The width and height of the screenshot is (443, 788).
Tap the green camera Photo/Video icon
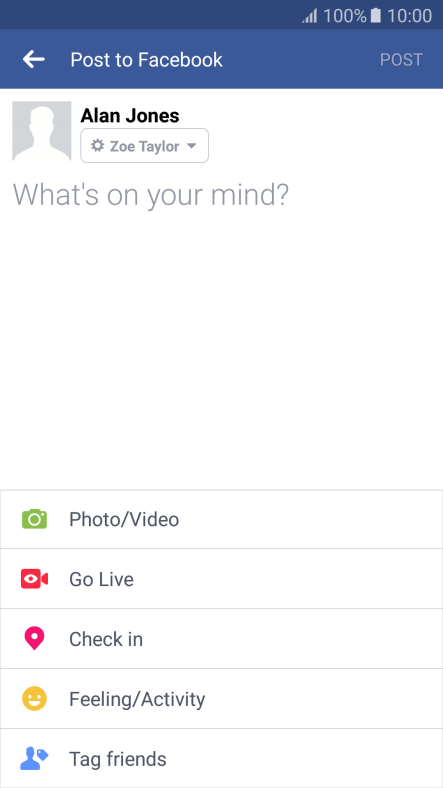pyautogui.click(x=34, y=519)
